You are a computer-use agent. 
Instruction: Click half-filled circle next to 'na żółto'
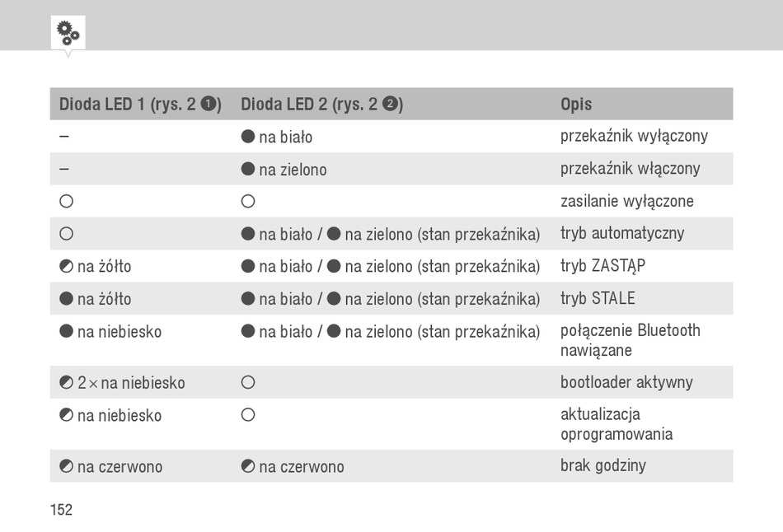pos(66,266)
